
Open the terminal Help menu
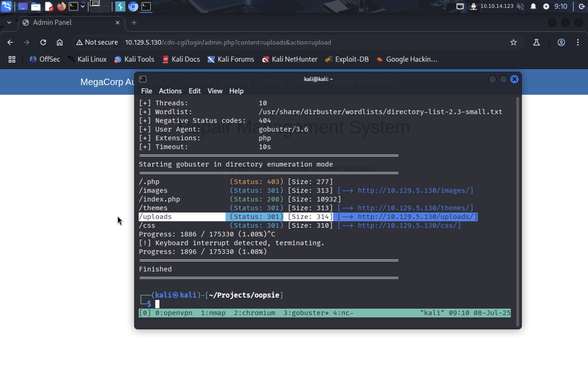[236, 91]
